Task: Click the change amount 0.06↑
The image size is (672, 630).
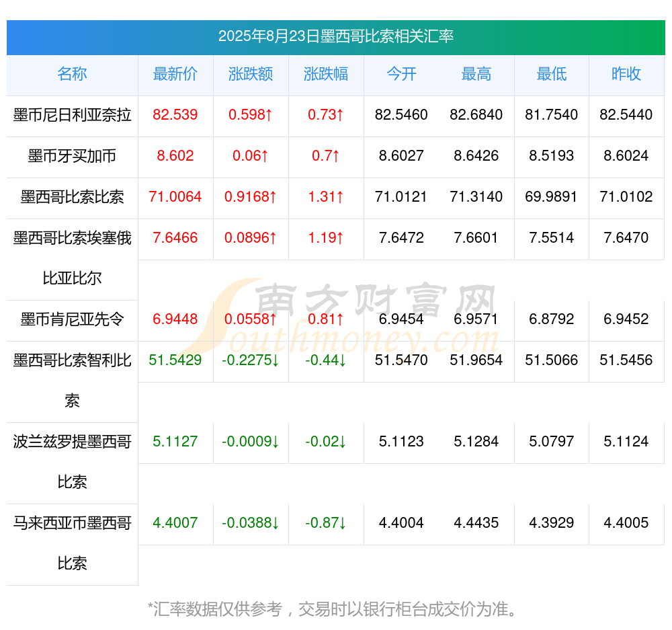Action: pos(251,156)
